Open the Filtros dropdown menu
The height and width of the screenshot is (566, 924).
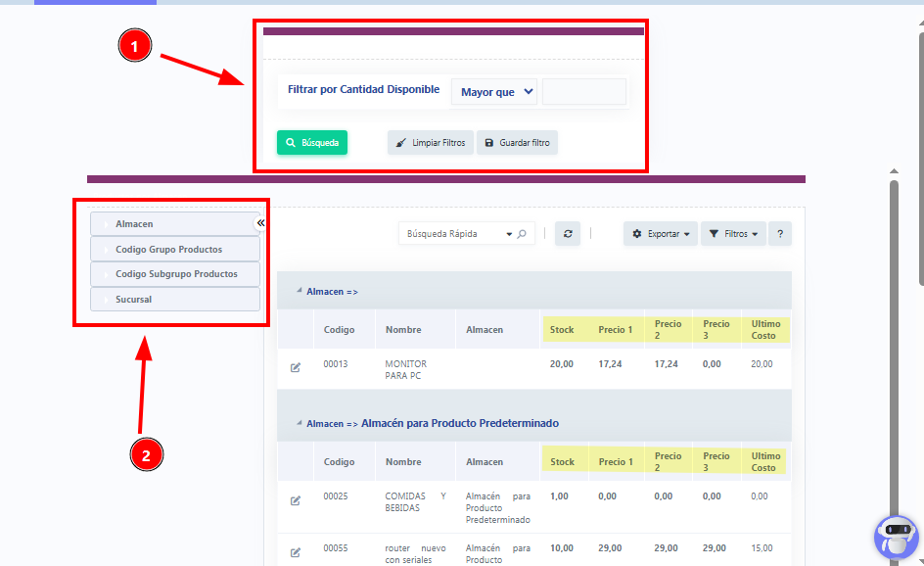(x=733, y=234)
